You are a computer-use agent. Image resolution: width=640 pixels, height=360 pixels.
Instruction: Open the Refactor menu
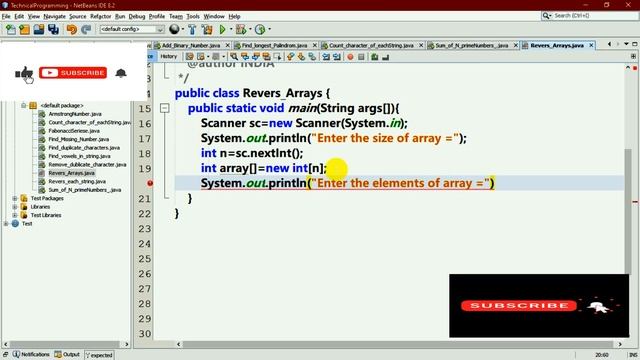click(x=100, y=16)
